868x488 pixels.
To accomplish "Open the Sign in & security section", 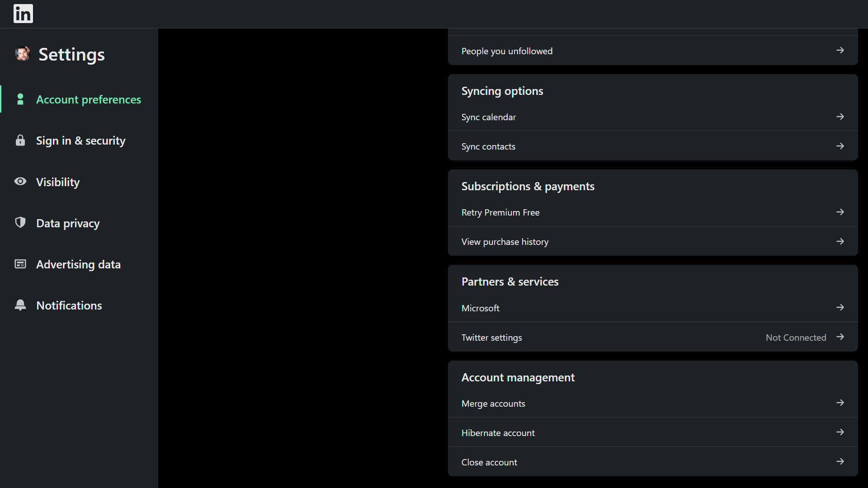I will coord(80,141).
